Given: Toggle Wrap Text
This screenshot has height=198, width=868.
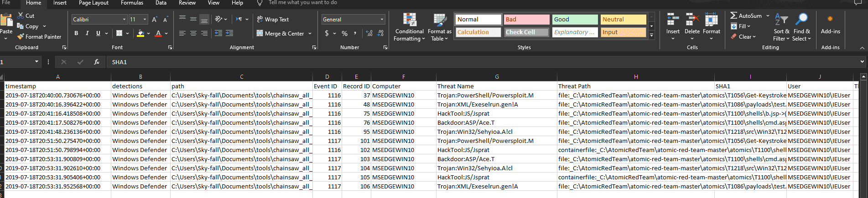Looking at the screenshot, I should tap(273, 20).
